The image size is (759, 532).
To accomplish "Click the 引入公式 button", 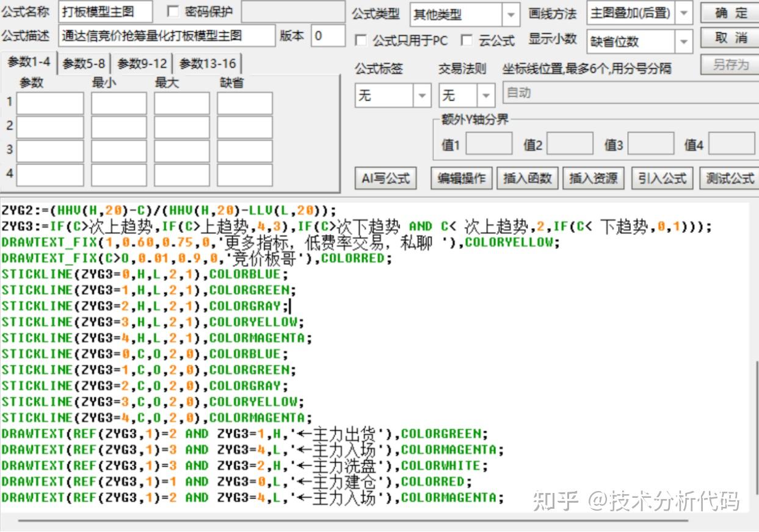I will tap(662, 179).
